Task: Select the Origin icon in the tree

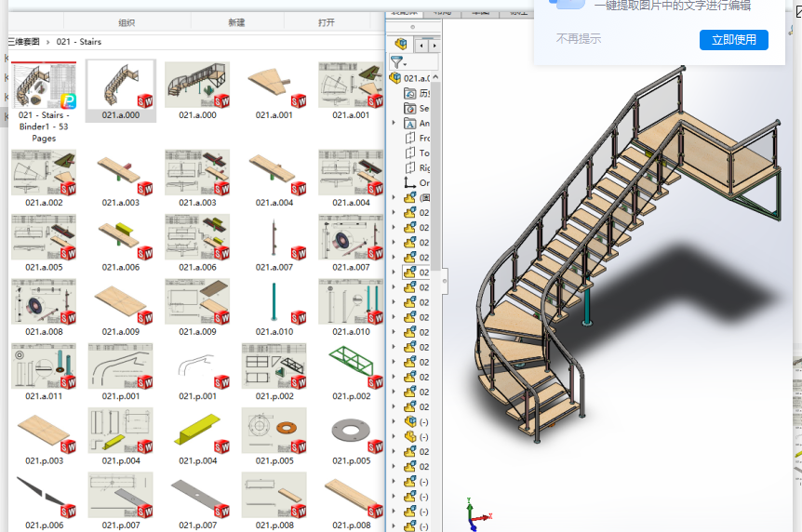Action: coord(409,182)
